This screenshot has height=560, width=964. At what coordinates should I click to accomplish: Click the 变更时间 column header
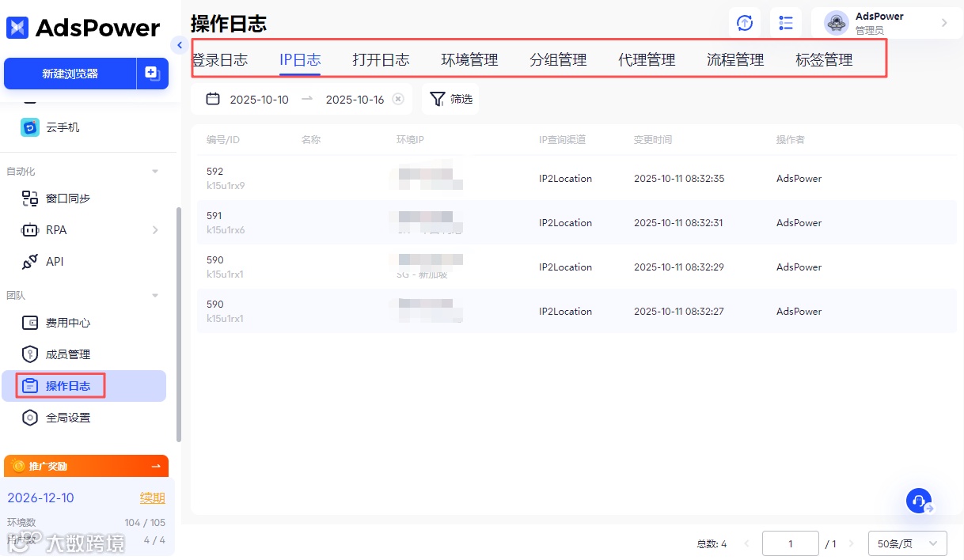(653, 140)
